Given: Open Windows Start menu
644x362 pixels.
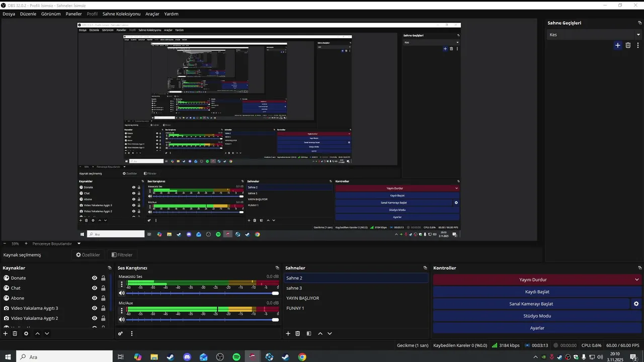Looking at the screenshot, I should (8, 357).
